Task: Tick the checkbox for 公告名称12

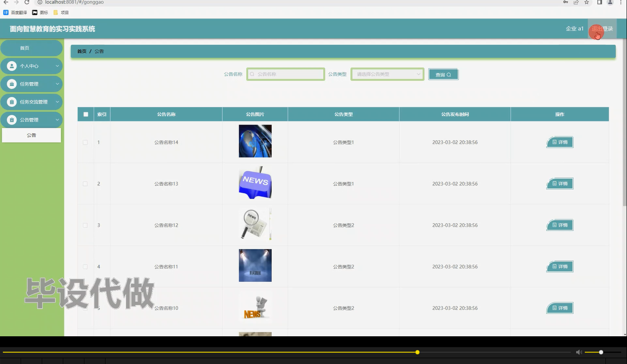Action: point(85,225)
